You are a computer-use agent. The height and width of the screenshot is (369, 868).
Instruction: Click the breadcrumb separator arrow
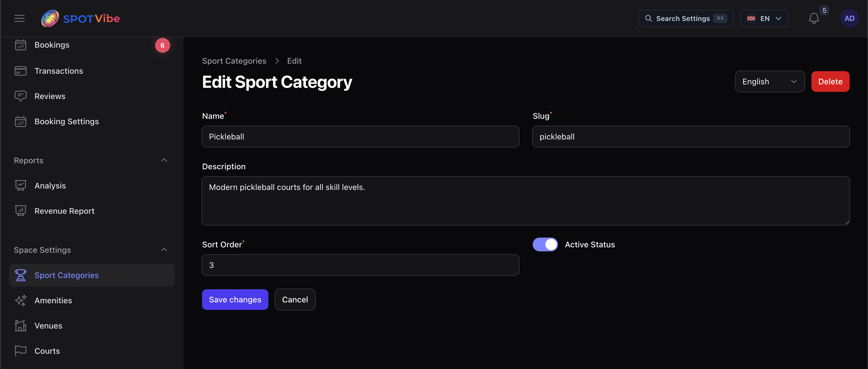tap(277, 61)
